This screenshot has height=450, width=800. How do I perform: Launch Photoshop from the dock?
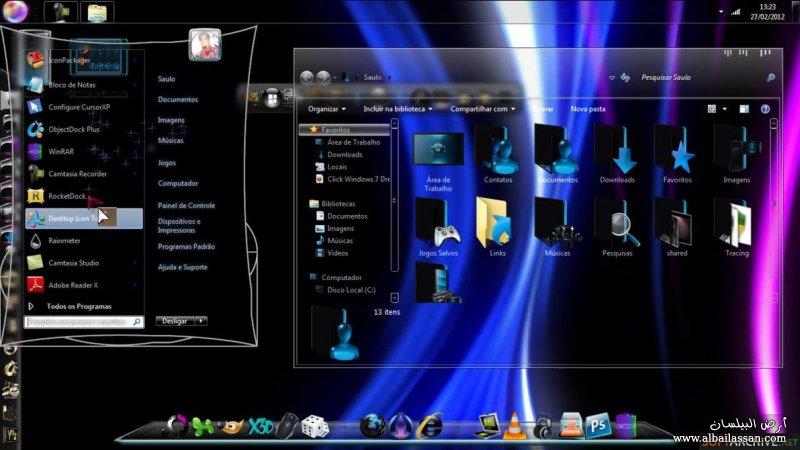[597, 426]
